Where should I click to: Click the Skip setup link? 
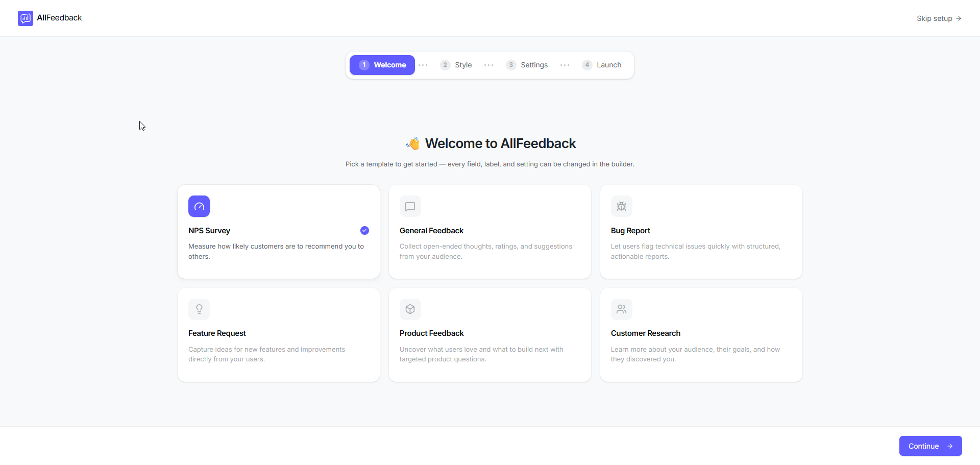click(x=939, y=18)
